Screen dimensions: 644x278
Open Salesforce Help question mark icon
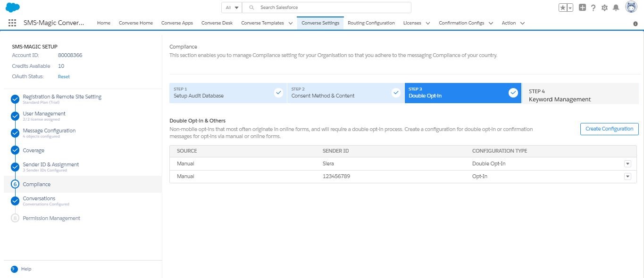tap(594, 8)
